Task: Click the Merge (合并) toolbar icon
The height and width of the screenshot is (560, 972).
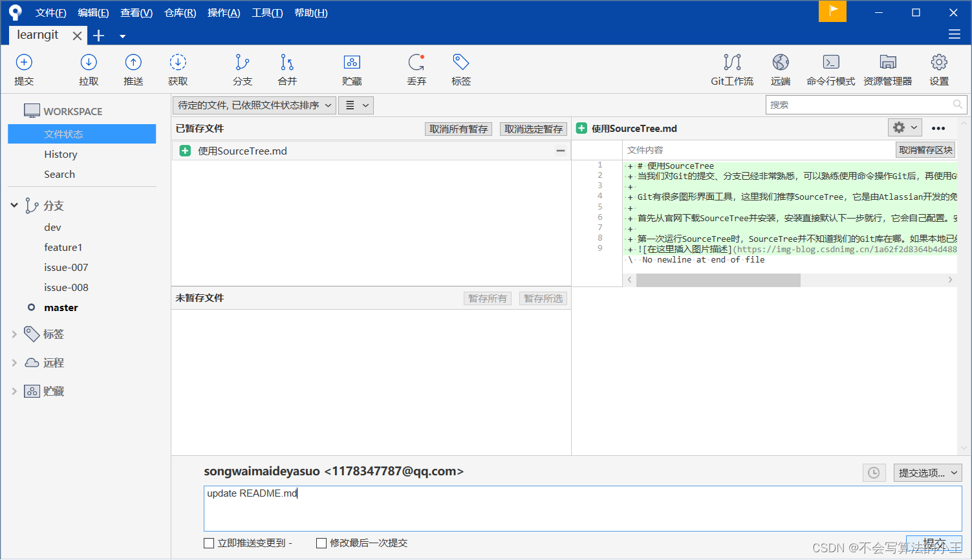Action: point(287,62)
